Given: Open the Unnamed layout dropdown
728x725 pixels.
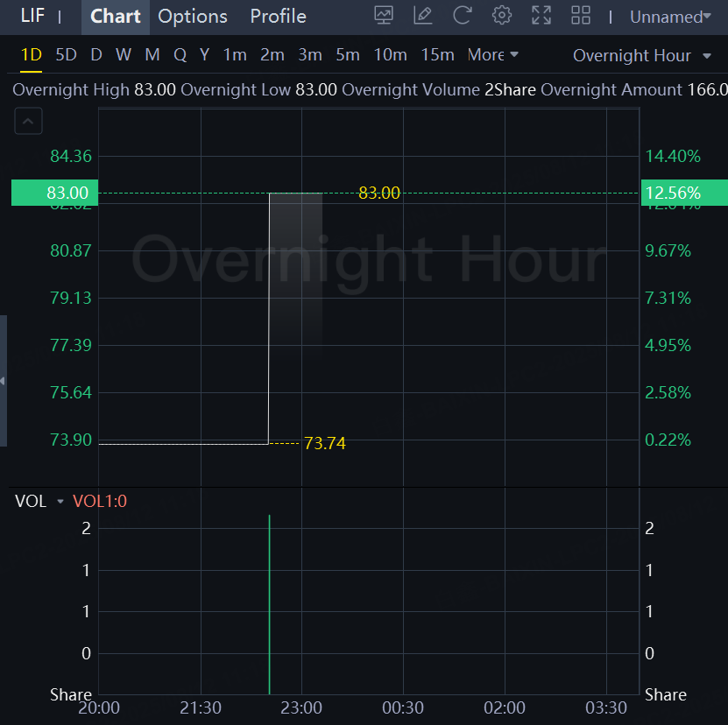Looking at the screenshot, I should click(x=670, y=17).
